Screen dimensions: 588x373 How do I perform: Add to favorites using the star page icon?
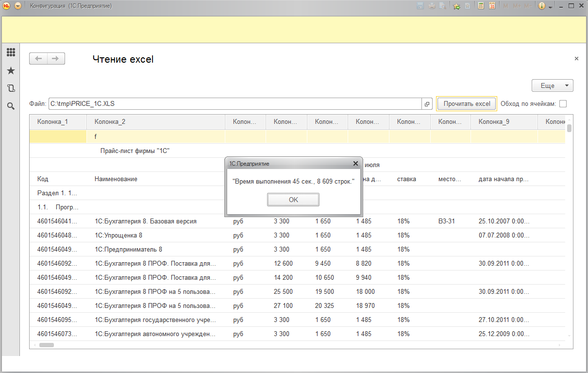[x=467, y=6]
